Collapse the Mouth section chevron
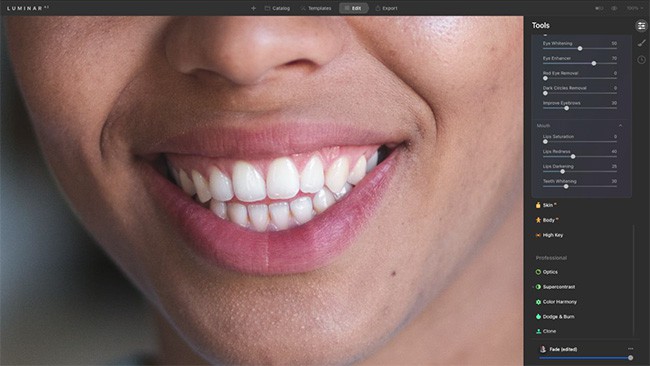This screenshot has height=366, width=650. 621,126
